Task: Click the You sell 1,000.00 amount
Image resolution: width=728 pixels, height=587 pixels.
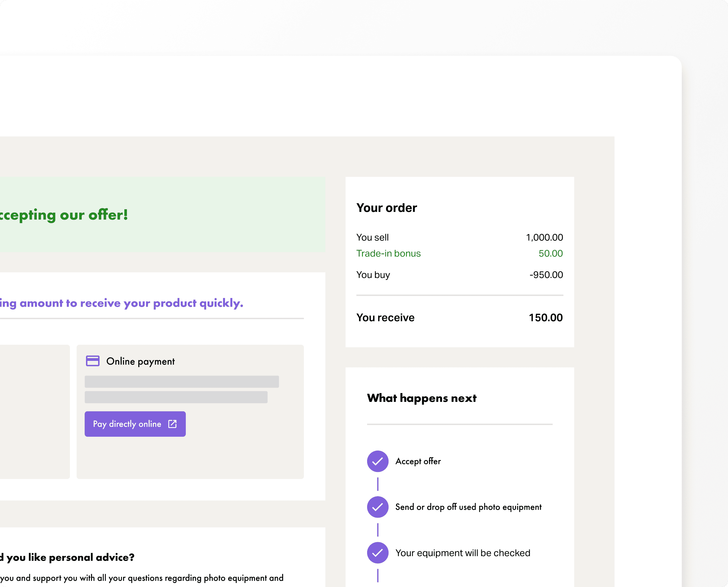Action: [544, 237]
